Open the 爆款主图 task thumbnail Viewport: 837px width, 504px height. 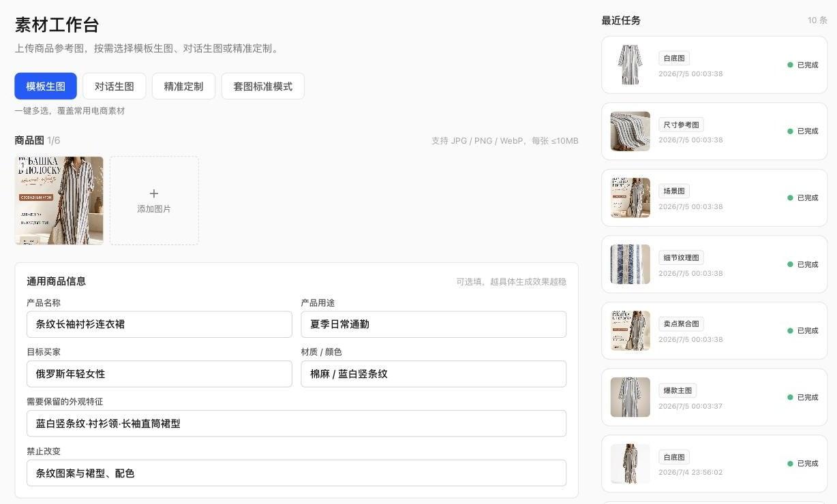point(630,397)
